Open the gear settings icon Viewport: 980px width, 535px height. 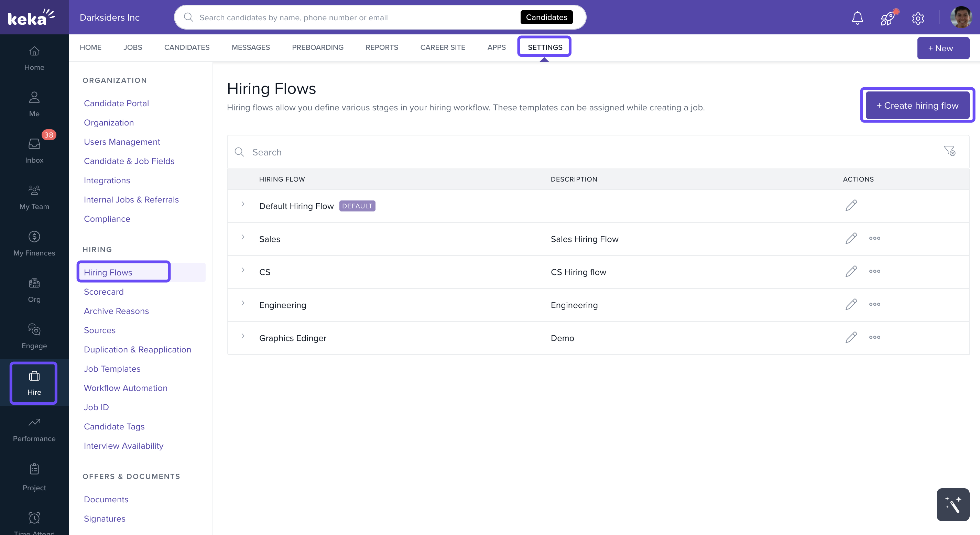[x=918, y=18]
